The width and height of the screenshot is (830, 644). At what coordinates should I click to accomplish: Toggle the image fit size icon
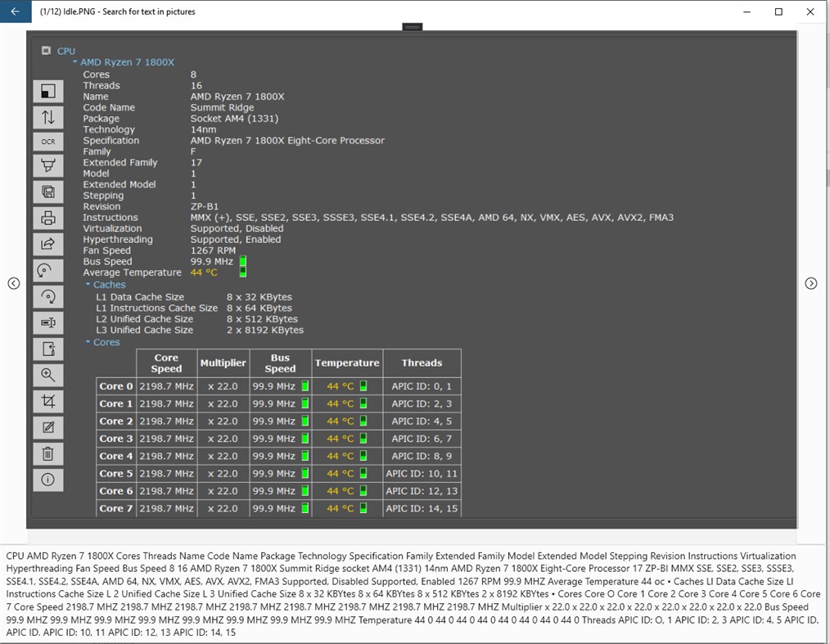click(48, 91)
